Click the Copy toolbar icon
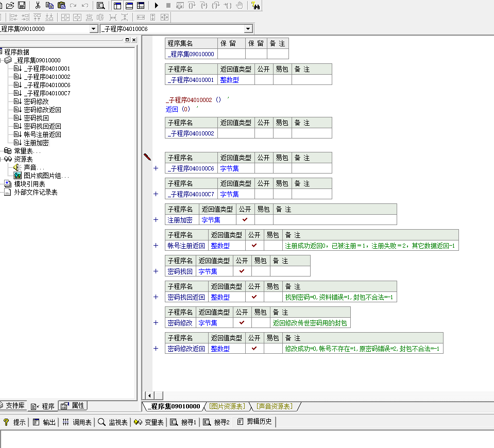This screenshot has width=494, height=448. tap(49, 5)
